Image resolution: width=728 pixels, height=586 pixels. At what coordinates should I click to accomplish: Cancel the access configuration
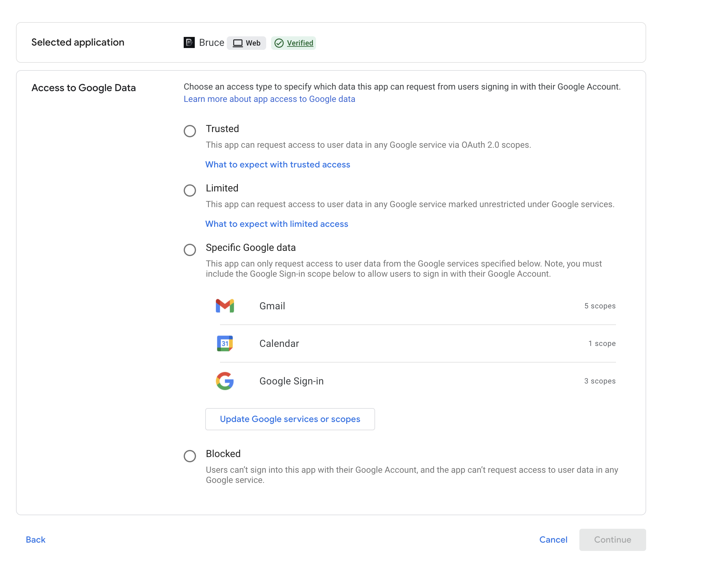[x=553, y=540]
